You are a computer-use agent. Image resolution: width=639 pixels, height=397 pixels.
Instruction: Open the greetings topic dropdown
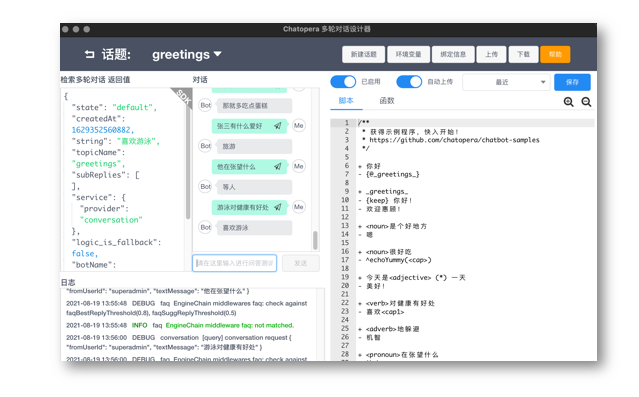[187, 54]
